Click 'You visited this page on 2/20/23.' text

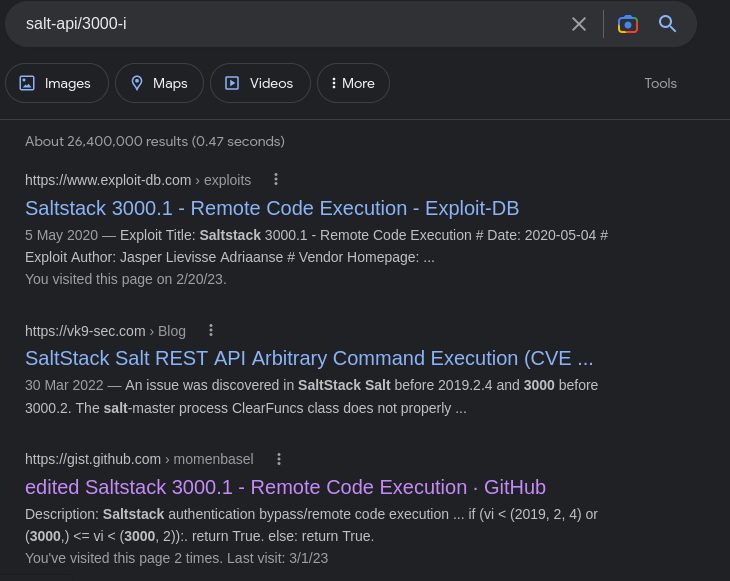(126, 279)
